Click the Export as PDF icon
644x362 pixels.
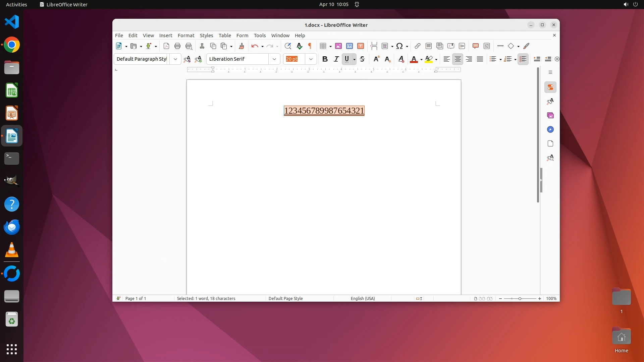point(166,46)
